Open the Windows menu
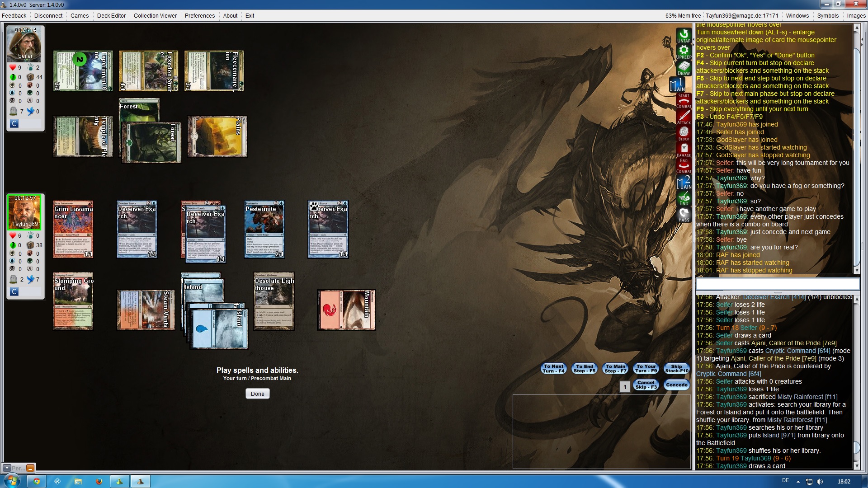868x488 pixels. coord(797,15)
